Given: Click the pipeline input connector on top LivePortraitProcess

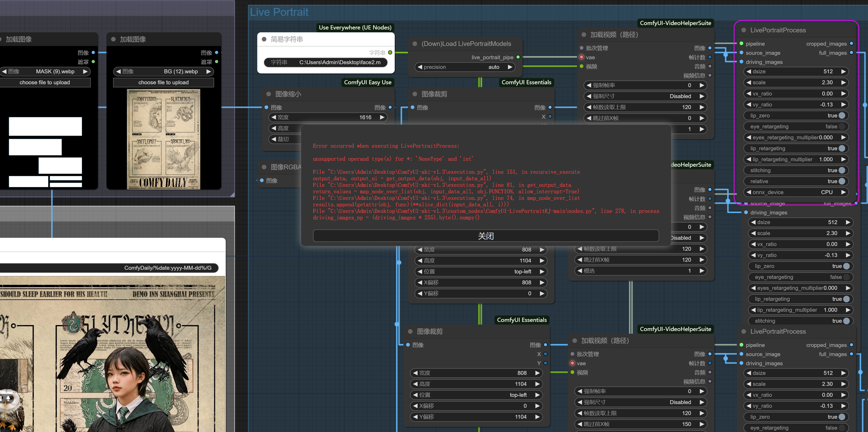Looking at the screenshot, I should [741, 44].
